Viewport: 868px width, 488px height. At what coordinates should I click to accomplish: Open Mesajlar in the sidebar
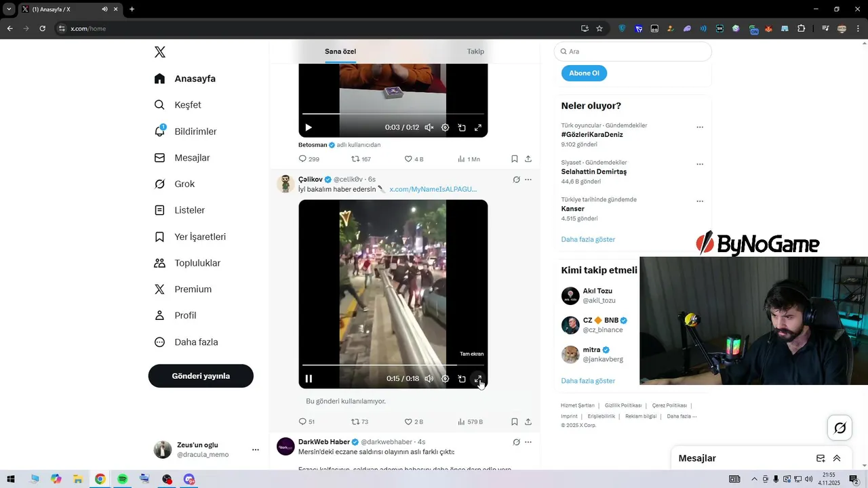pyautogui.click(x=182, y=158)
